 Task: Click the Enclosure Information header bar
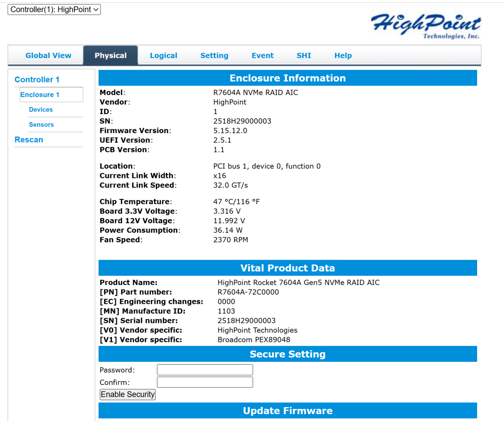coord(287,78)
